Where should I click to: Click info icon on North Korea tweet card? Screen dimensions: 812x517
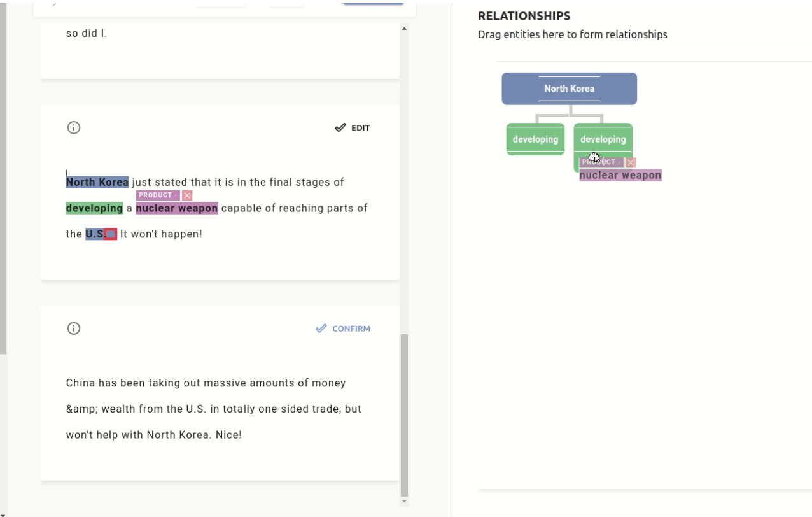[x=74, y=128]
